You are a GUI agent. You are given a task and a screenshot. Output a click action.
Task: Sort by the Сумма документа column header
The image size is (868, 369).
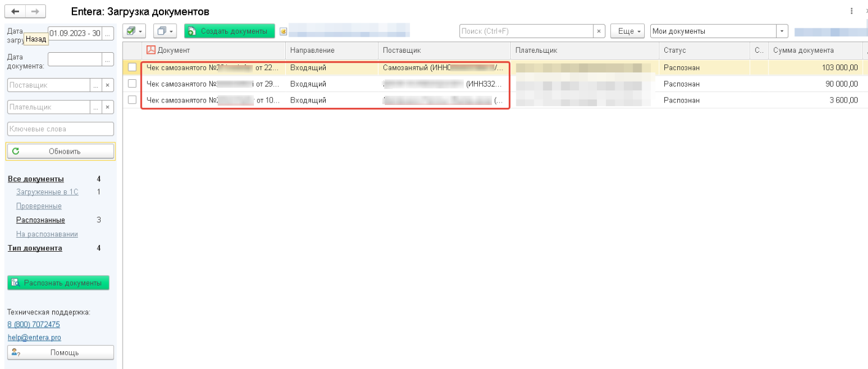tap(815, 50)
